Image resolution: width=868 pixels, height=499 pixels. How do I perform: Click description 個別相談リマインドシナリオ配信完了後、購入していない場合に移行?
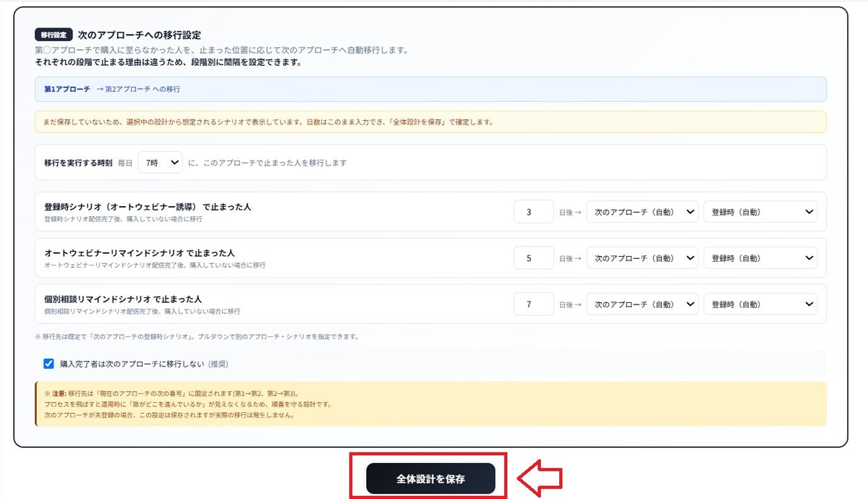pyautogui.click(x=142, y=311)
